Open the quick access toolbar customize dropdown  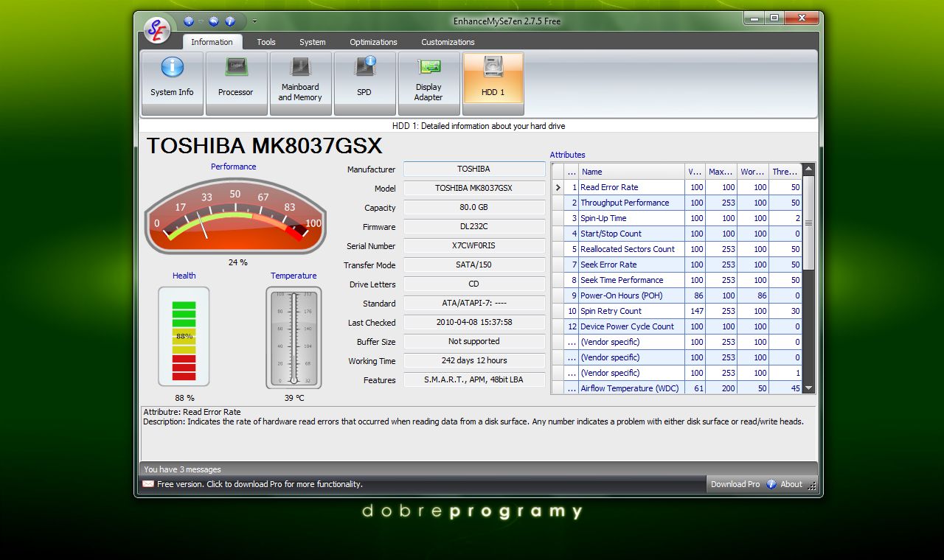pyautogui.click(x=254, y=21)
